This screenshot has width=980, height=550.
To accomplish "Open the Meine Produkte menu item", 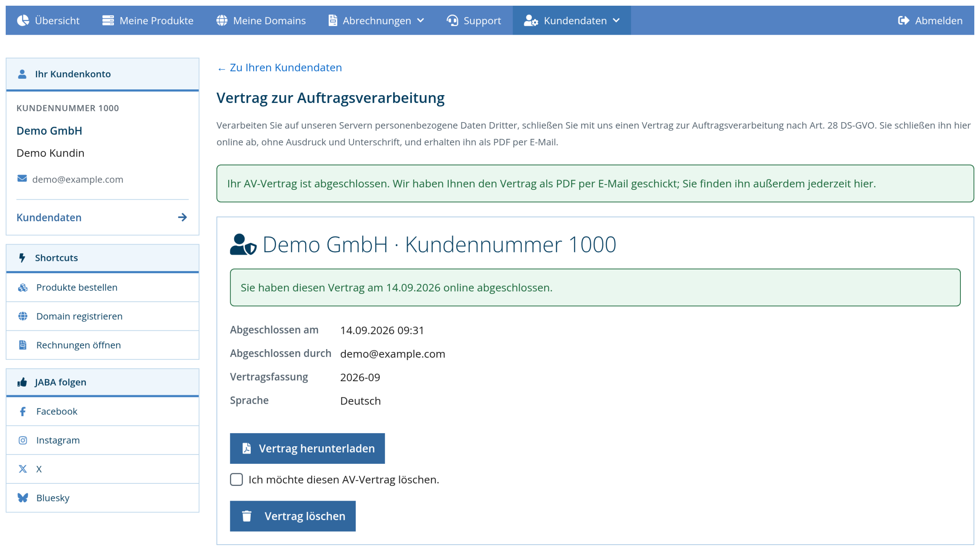I will (148, 20).
